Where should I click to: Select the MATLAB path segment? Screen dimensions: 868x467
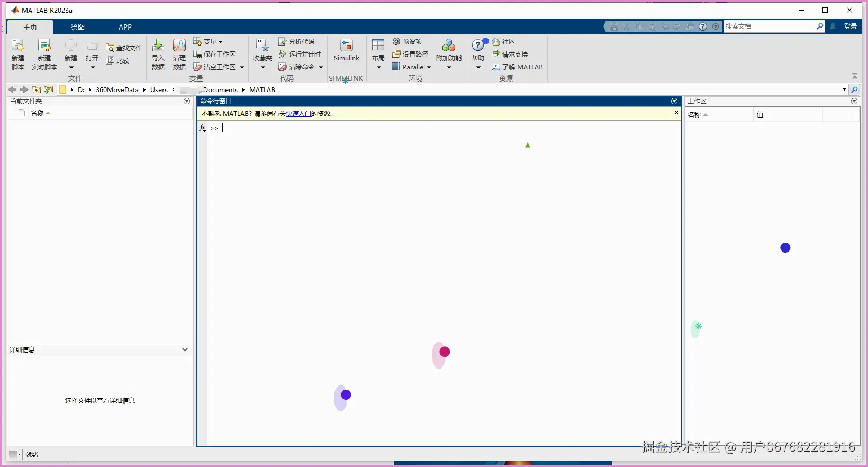point(262,90)
